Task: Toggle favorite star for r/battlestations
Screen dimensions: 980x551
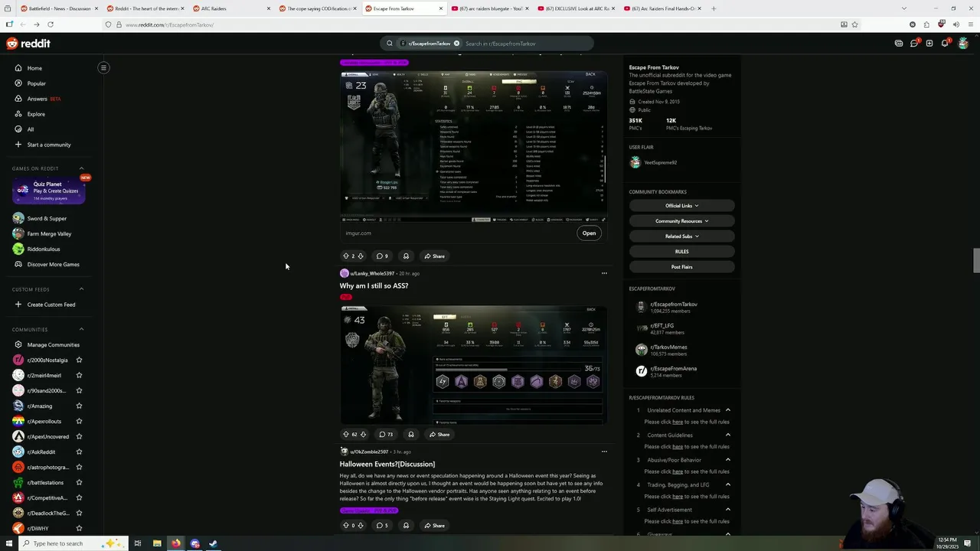Action: 79,482
